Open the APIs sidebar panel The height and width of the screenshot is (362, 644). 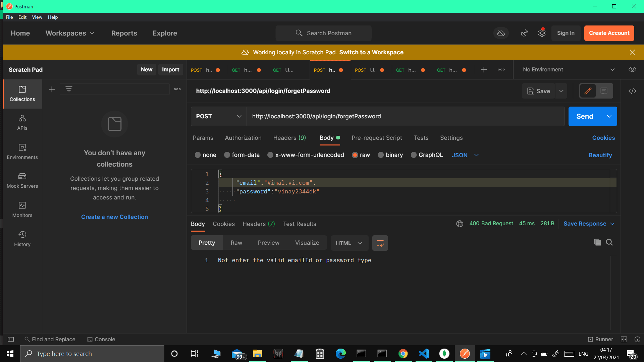[x=22, y=123]
